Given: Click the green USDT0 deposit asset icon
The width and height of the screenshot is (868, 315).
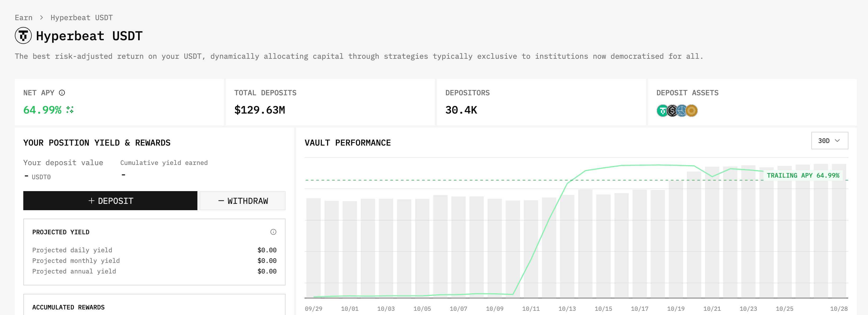Looking at the screenshot, I should coord(662,110).
